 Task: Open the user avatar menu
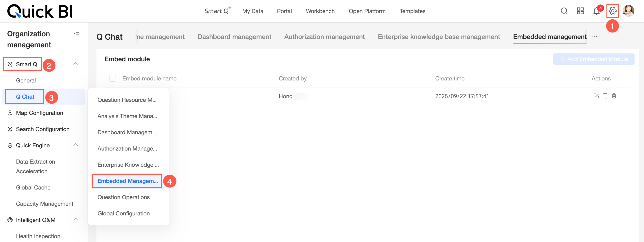pos(628,11)
